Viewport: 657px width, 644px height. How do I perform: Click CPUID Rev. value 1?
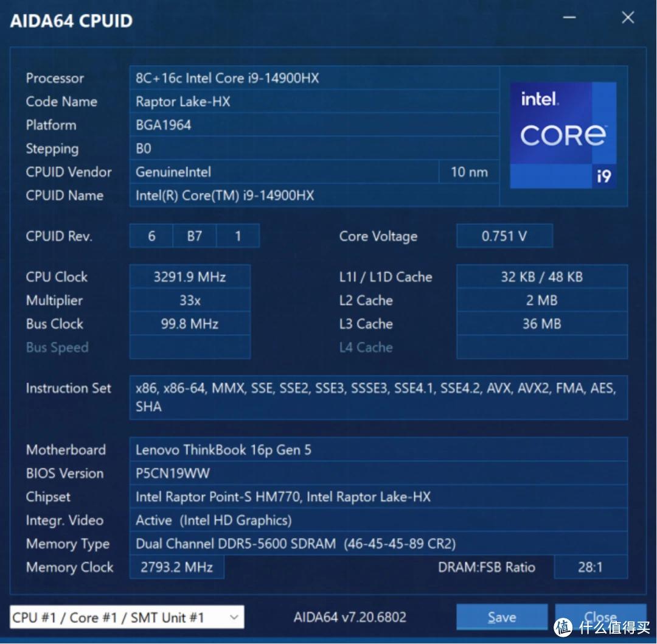click(238, 236)
